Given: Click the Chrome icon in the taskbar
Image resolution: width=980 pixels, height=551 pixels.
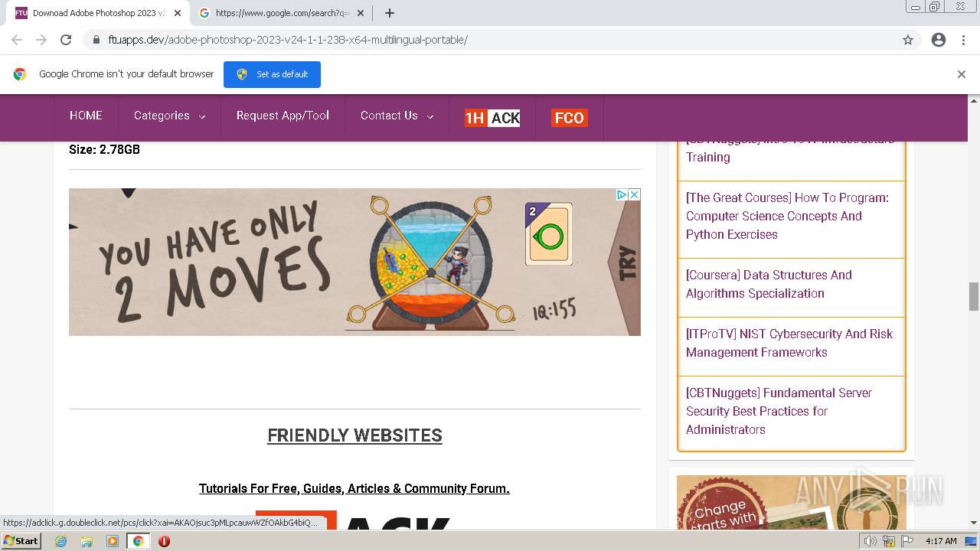Looking at the screenshot, I should click(x=139, y=541).
